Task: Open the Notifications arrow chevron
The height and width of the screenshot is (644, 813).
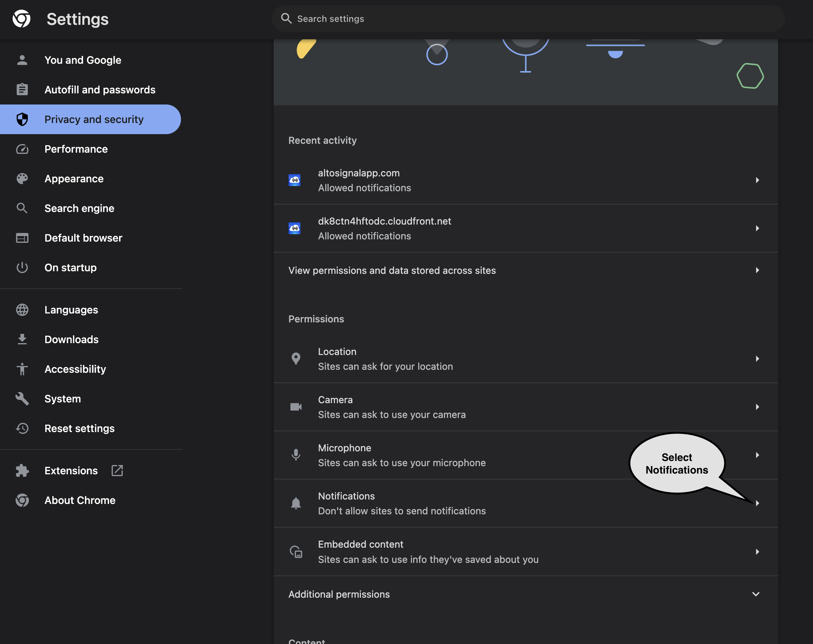Action: click(757, 503)
